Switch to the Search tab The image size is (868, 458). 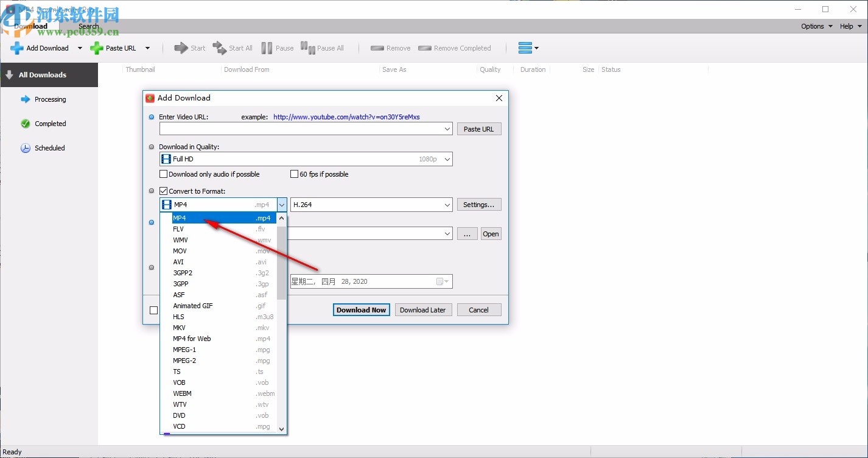click(x=89, y=26)
